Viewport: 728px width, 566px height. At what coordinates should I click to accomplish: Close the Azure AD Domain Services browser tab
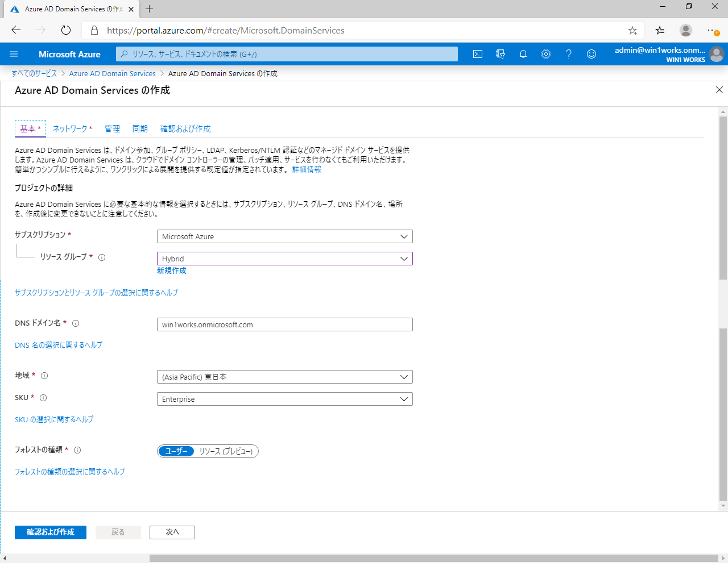pos(131,9)
